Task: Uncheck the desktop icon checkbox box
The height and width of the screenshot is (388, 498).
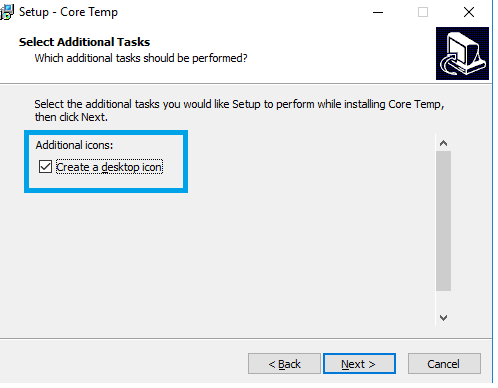Action: tap(45, 167)
